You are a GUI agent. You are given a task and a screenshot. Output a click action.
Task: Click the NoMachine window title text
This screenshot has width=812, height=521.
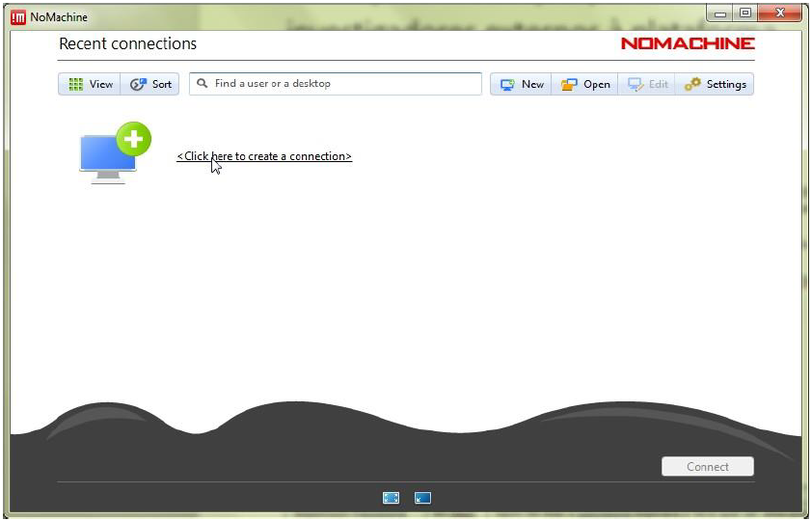[x=59, y=17]
